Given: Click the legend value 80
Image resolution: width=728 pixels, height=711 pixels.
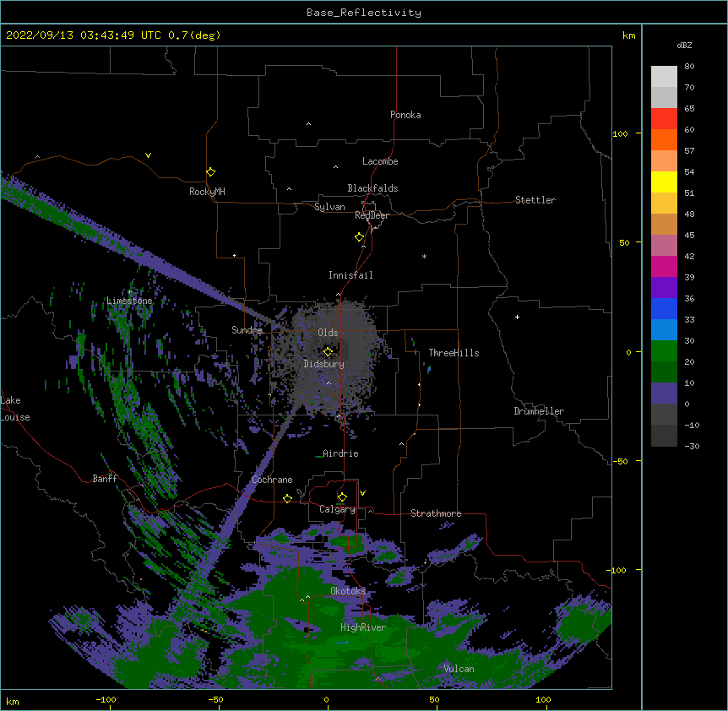Looking at the screenshot, I should pyautogui.click(x=689, y=67).
